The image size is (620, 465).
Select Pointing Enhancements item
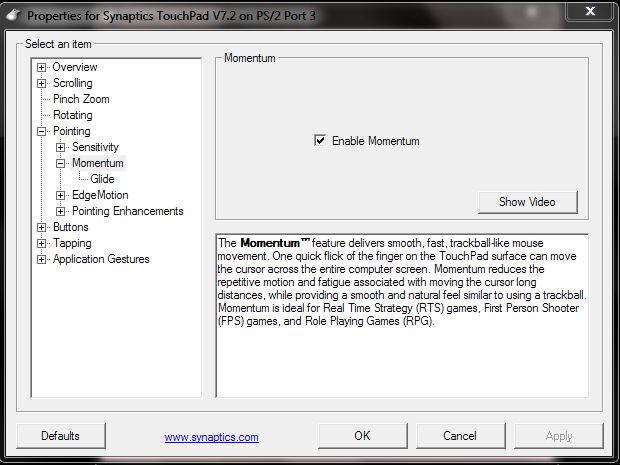pyautogui.click(x=128, y=211)
